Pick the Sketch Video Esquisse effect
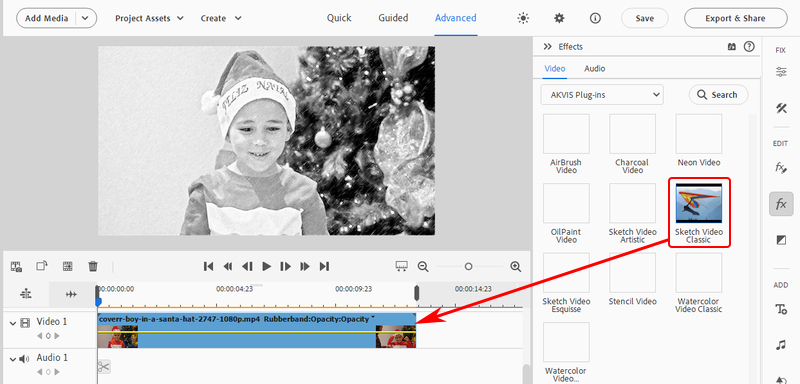 [x=566, y=273]
